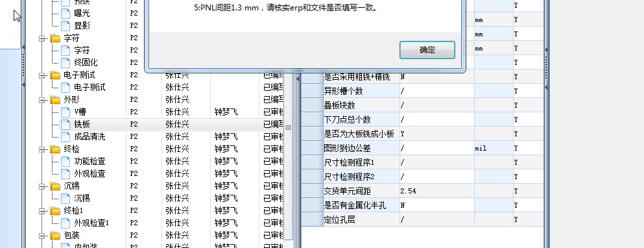Screen dimensions: 644x248
Task: Click the document icon of 沉锡 child step
Action: (66, 199)
